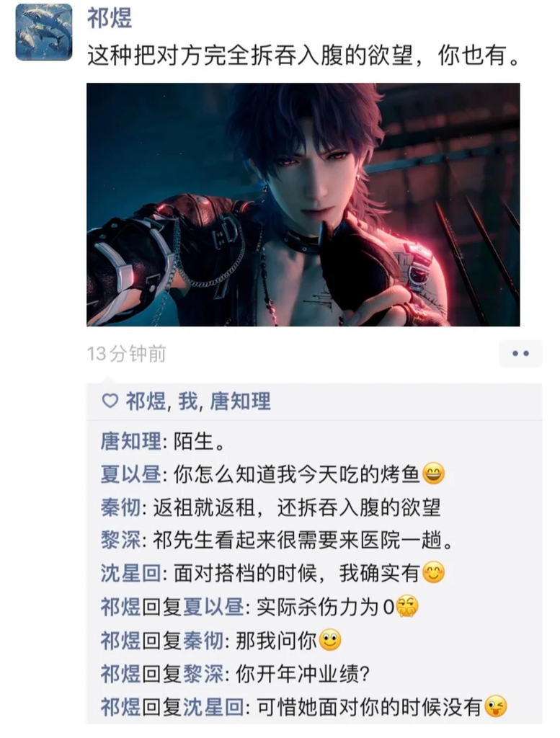Open commenter 秦彻's profile

120,508
